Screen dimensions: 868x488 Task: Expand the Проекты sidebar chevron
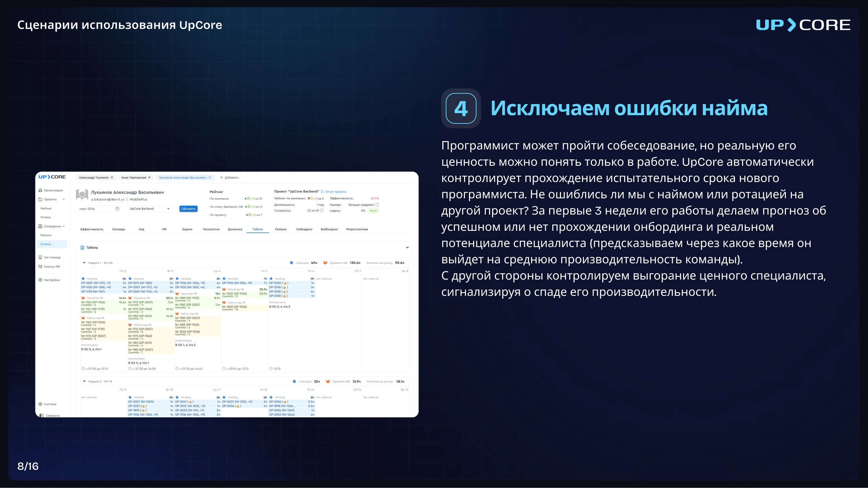64,199
